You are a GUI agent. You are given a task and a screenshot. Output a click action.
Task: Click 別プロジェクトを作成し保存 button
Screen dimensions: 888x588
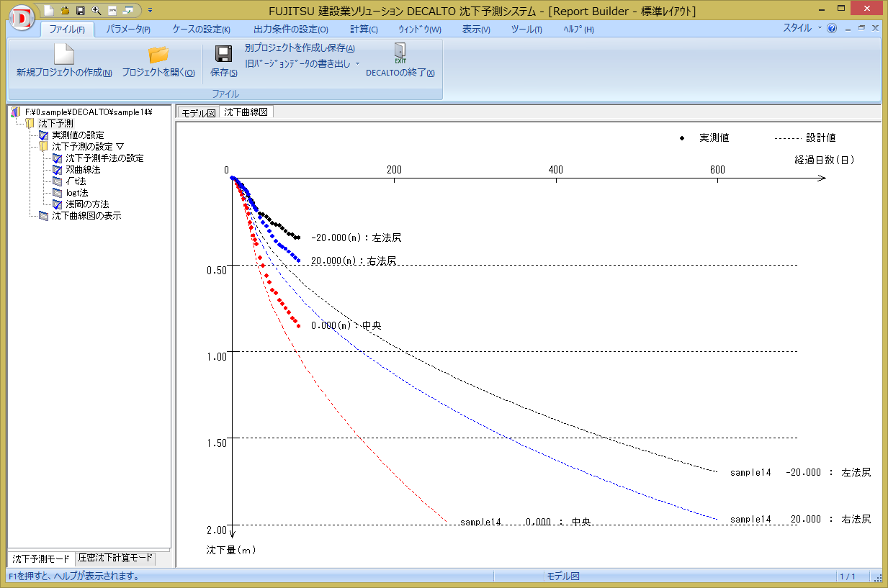pyautogui.click(x=300, y=48)
